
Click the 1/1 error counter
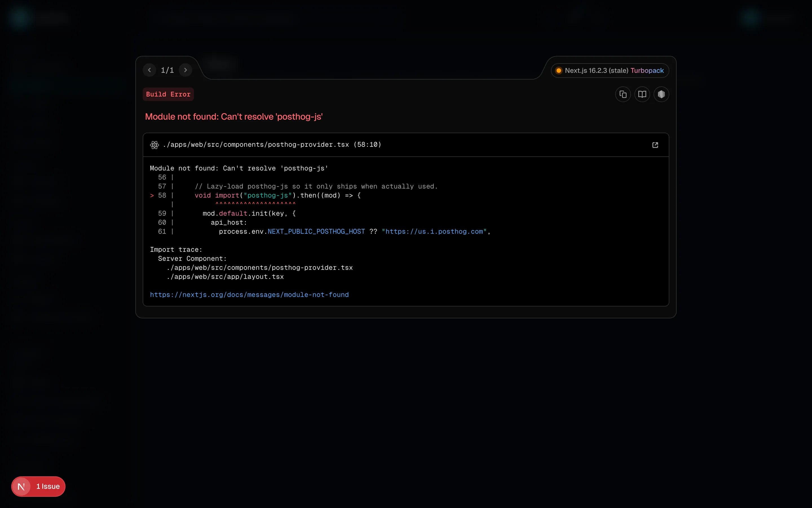167,70
